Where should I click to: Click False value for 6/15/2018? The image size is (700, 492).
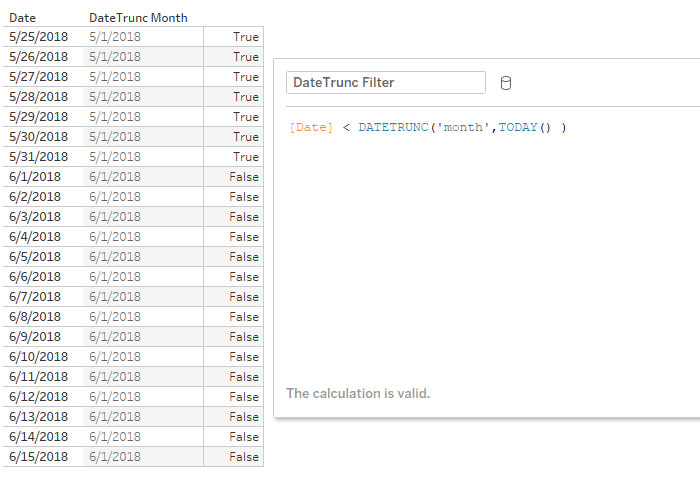coord(244,457)
